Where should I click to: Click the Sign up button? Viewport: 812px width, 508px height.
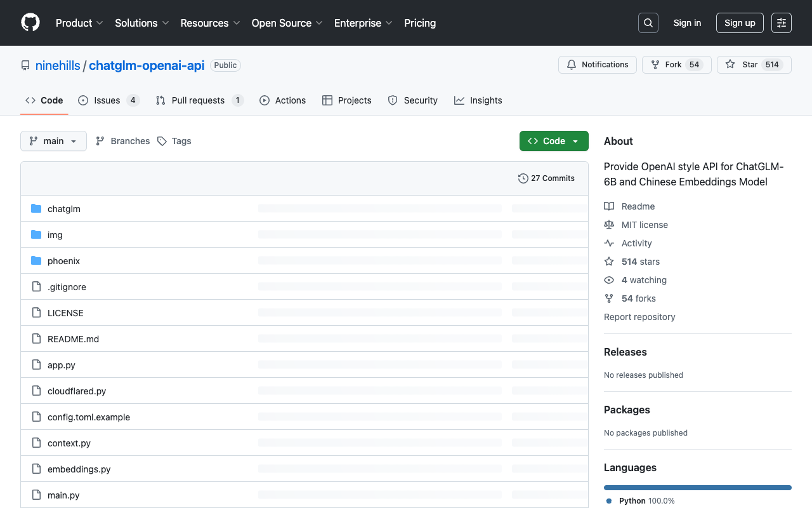(740, 23)
